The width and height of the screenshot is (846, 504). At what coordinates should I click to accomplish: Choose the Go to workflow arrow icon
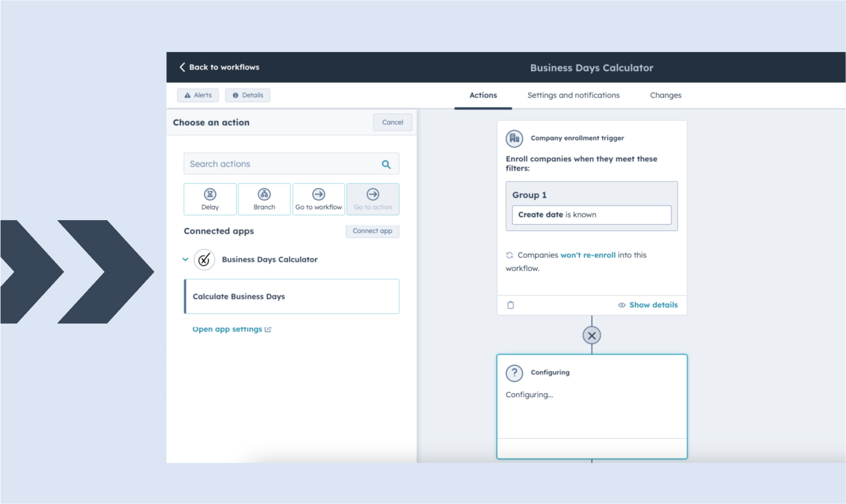pyautogui.click(x=318, y=194)
